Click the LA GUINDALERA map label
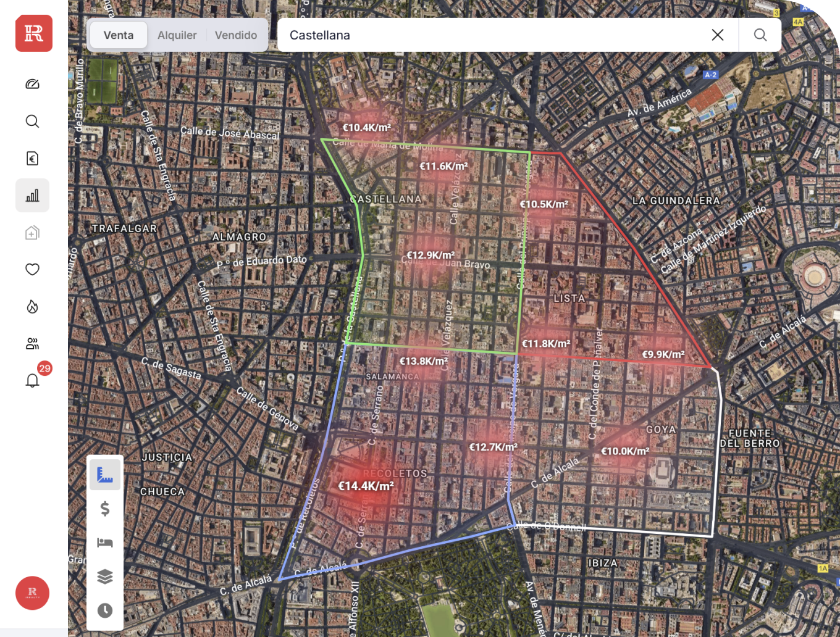This screenshot has width=840, height=637. (676, 201)
